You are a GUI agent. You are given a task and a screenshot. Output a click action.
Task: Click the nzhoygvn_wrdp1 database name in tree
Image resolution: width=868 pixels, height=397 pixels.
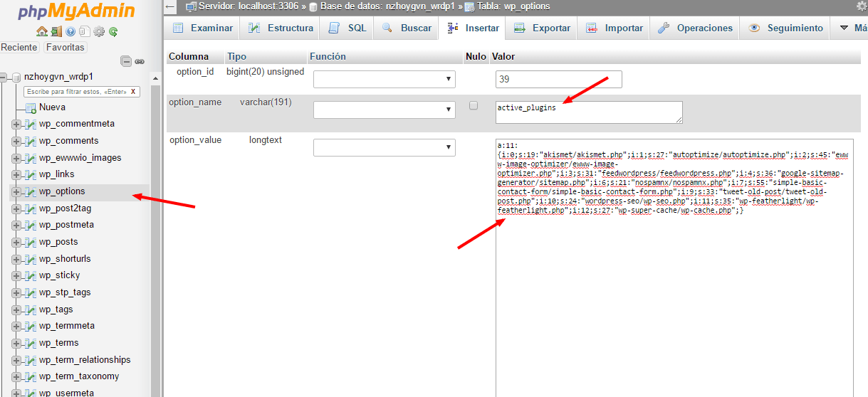[x=58, y=77]
